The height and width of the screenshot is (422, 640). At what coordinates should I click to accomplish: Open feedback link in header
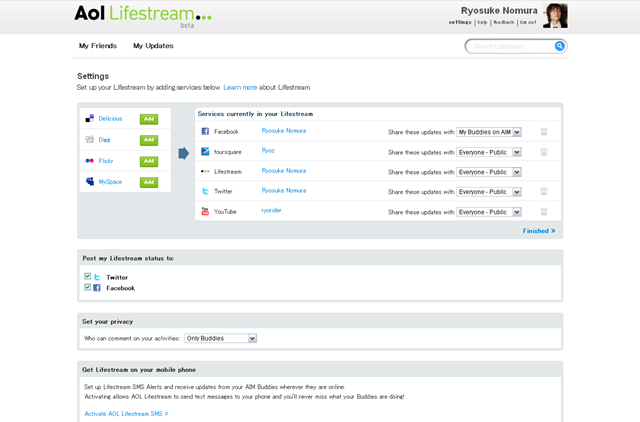point(504,22)
